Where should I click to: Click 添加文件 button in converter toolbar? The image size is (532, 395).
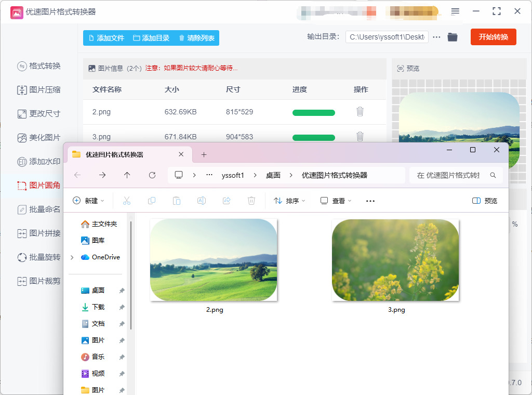click(107, 38)
